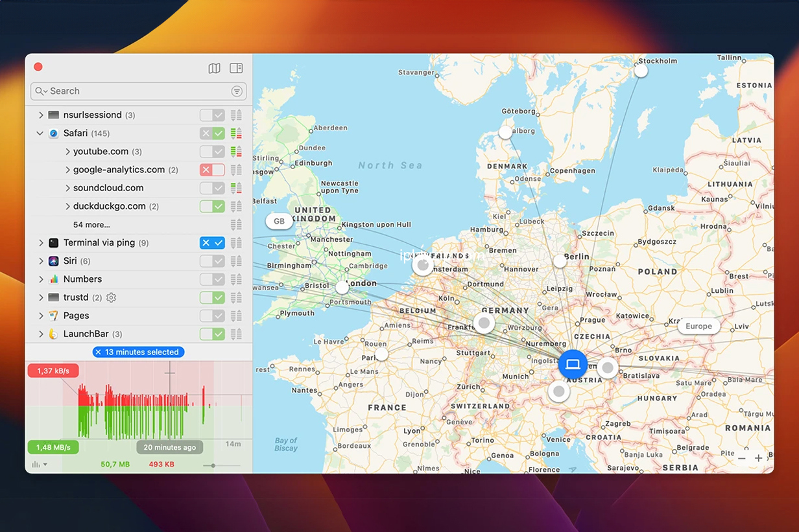This screenshot has height=532, width=799.
Task: Open the chart options dropdown below the traffic graph
Action: (x=40, y=465)
